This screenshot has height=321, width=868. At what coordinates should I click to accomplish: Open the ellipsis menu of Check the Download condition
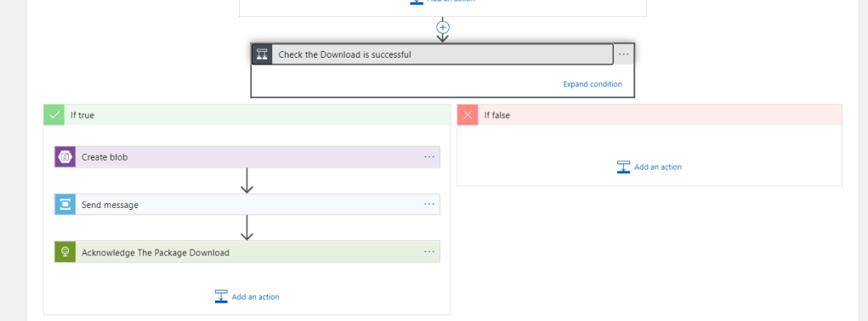623,54
